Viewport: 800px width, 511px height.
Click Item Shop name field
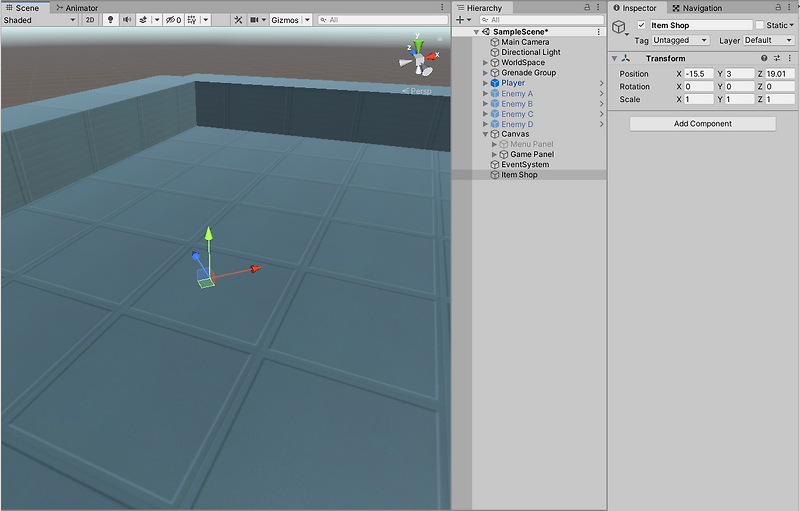point(701,25)
